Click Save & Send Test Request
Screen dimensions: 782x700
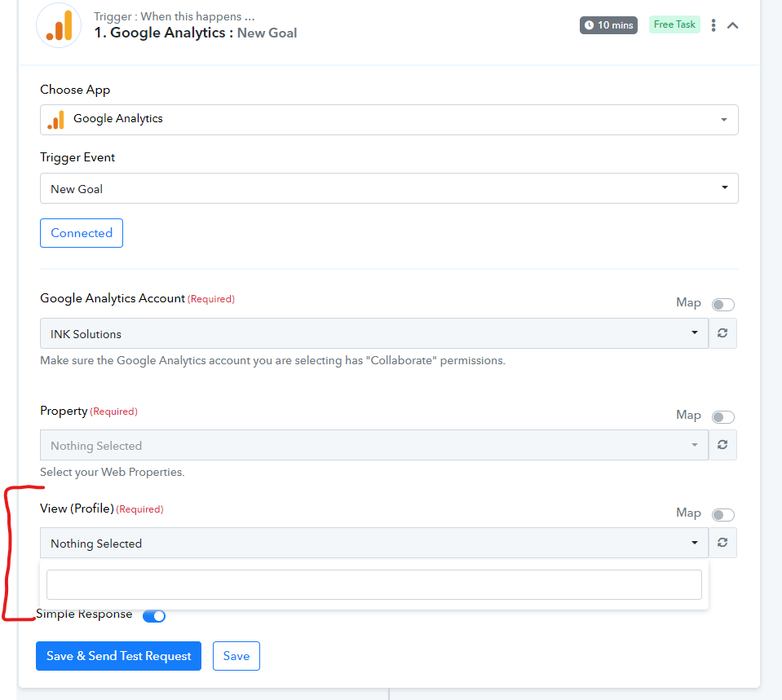pyautogui.click(x=119, y=656)
